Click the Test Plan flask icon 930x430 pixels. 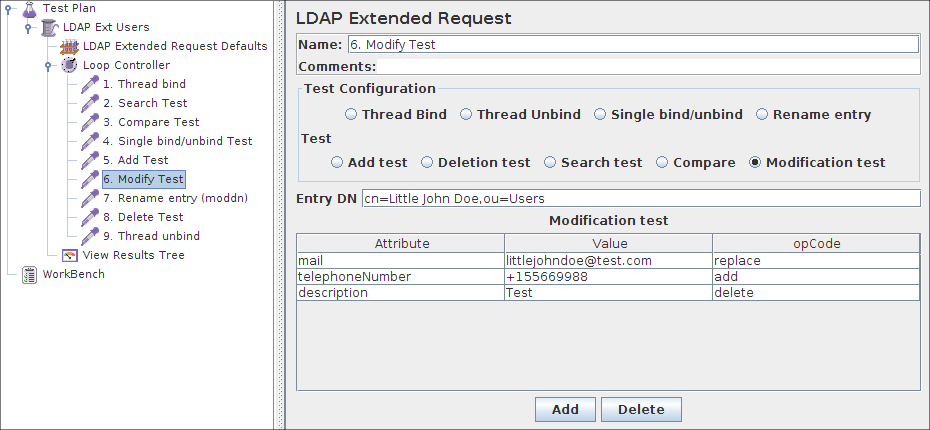coord(29,9)
